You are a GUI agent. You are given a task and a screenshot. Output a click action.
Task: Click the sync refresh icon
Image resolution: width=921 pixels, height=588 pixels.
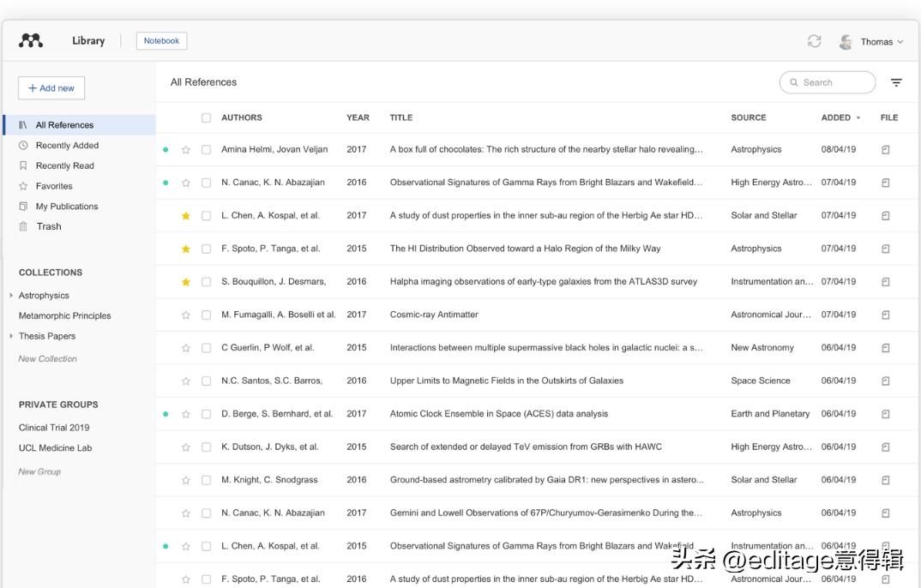[x=814, y=41]
